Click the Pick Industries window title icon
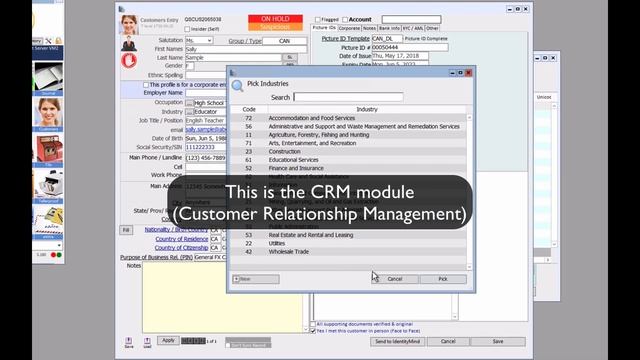 click(233, 73)
